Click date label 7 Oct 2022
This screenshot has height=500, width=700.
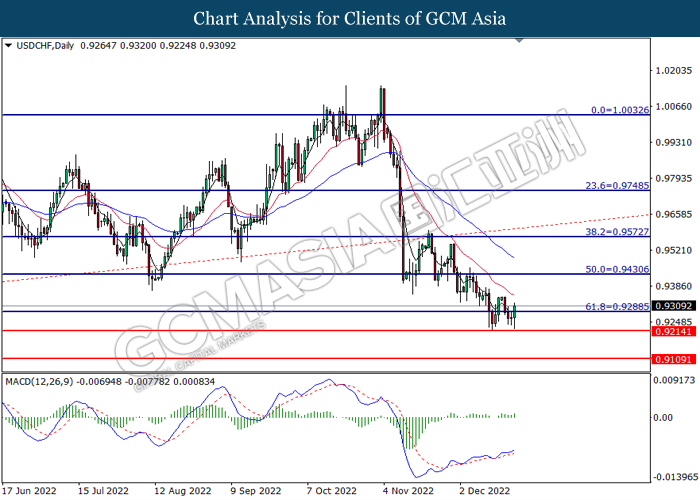tap(332, 491)
